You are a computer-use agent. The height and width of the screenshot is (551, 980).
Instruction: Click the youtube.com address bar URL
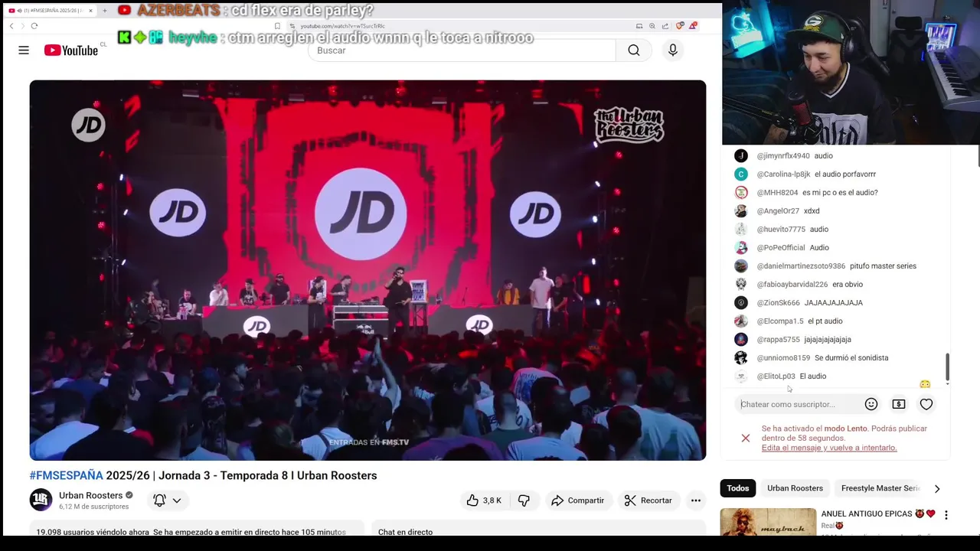tap(342, 26)
